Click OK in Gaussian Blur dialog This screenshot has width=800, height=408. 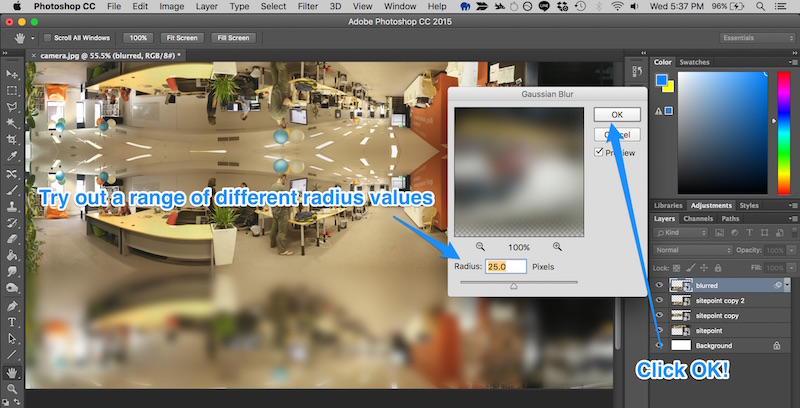click(x=615, y=114)
